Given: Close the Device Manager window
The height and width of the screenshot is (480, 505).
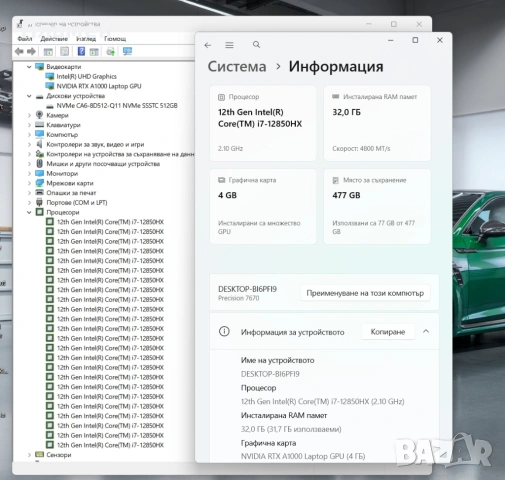Looking at the screenshot, I should pyautogui.click(x=419, y=24).
